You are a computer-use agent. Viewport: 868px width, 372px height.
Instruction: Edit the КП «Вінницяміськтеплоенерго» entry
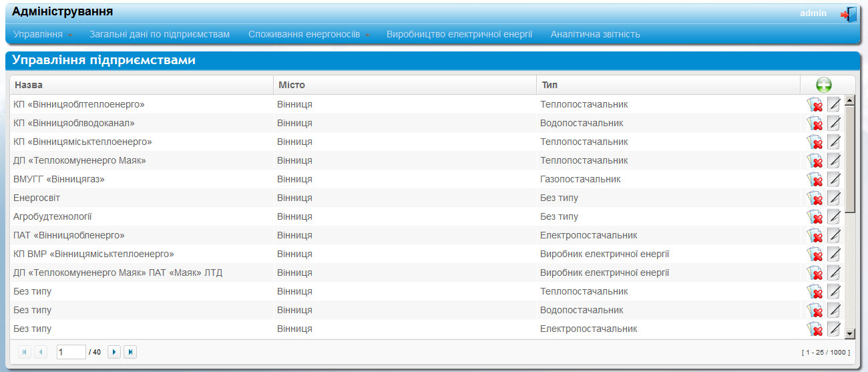coord(834,142)
